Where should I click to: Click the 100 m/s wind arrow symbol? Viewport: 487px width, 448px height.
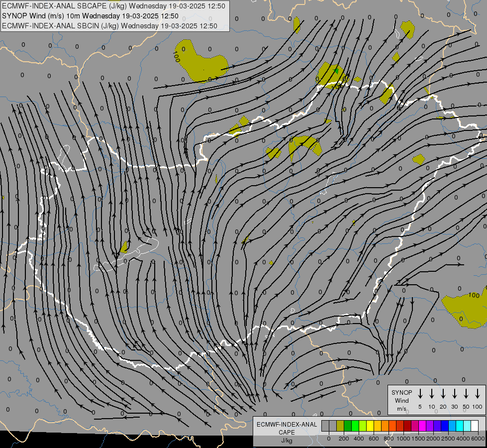point(478,394)
